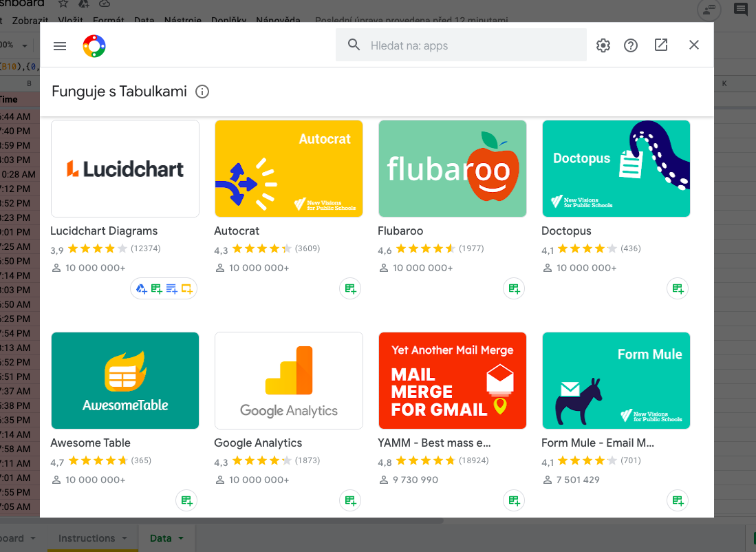Click 'YAMM - Best mass e...' title
The height and width of the screenshot is (552, 756).
pos(434,443)
